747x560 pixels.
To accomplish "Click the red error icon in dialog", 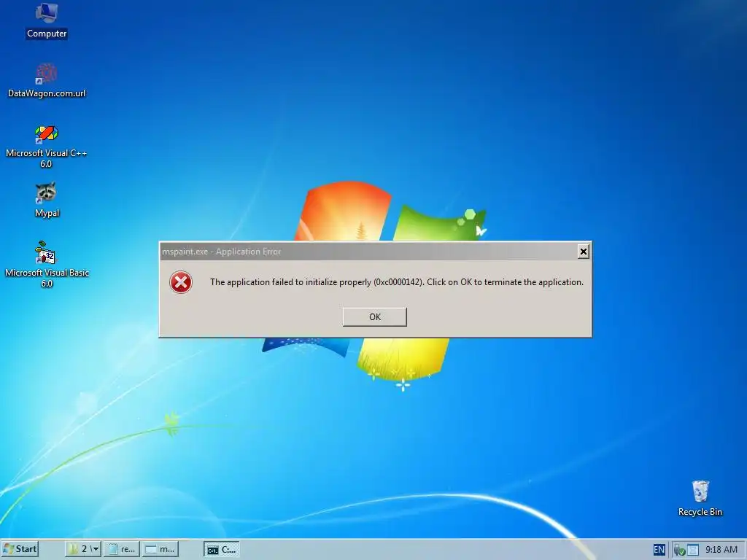I will (x=181, y=282).
